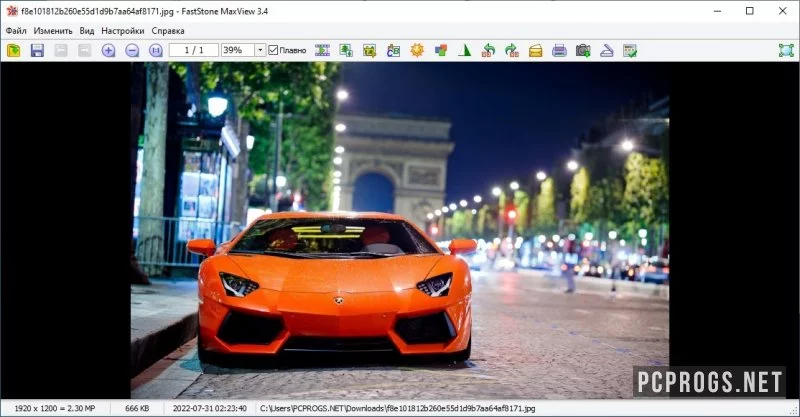Click the page number field 1 / 1
The height and width of the screenshot is (417, 800).
(x=194, y=50)
